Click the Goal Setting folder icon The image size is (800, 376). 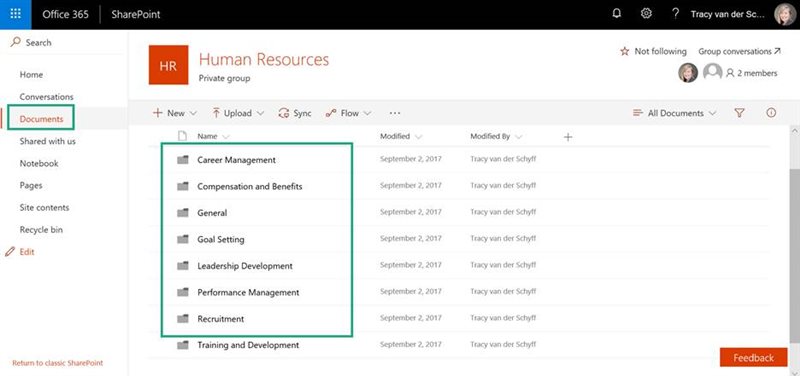183,239
